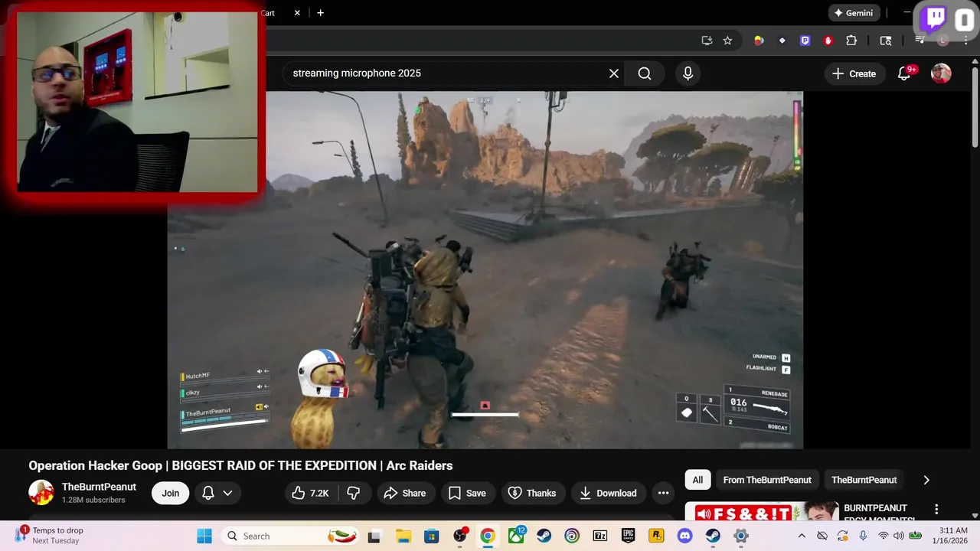
Task: Click the '1.28M subscribers' text
Action: tap(93, 500)
